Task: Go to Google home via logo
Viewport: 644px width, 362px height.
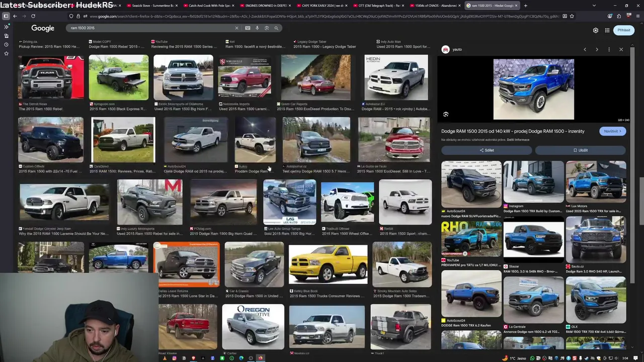Action: (x=43, y=28)
